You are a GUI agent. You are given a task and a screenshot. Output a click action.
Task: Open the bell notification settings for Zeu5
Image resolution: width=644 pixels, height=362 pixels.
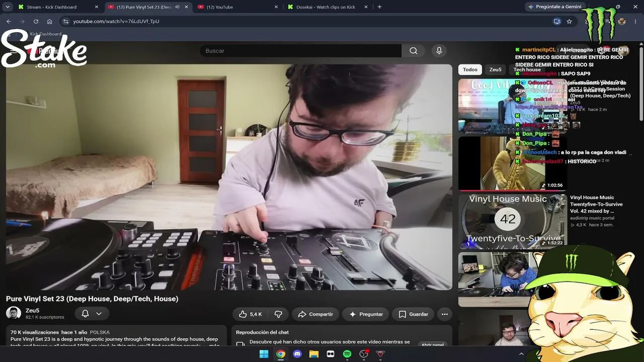92,314
